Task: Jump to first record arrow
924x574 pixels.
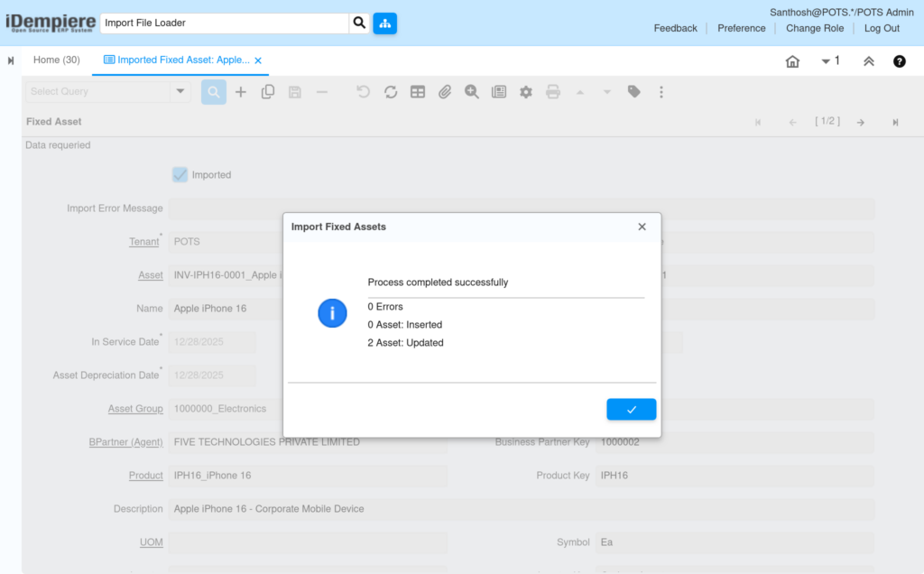Action: (x=758, y=122)
